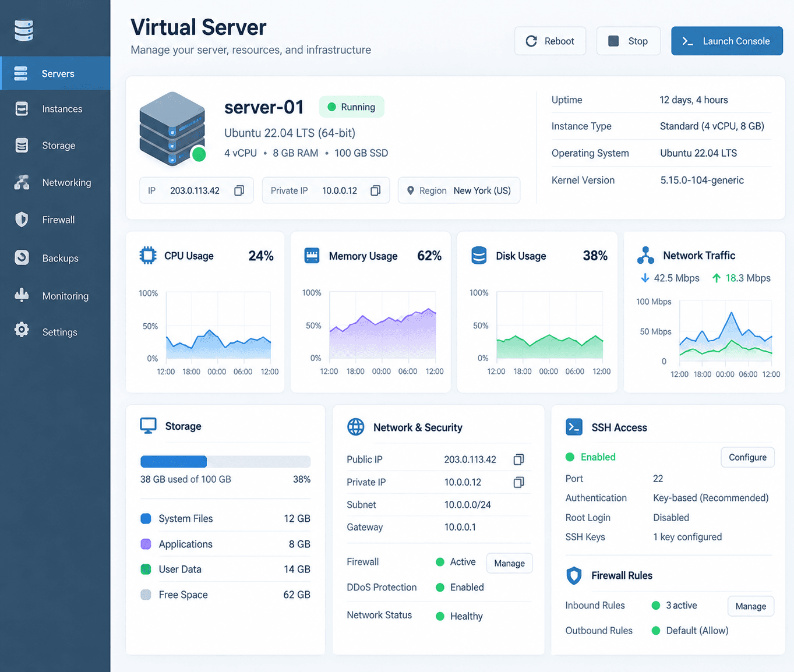Click the Region location pin icon
This screenshot has width=794, height=672.
click(410, 190)
